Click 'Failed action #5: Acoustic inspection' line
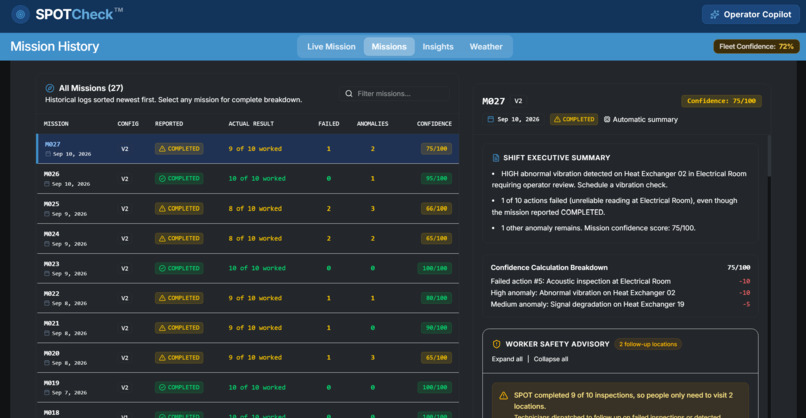806x418 pixels. [580, 281]
